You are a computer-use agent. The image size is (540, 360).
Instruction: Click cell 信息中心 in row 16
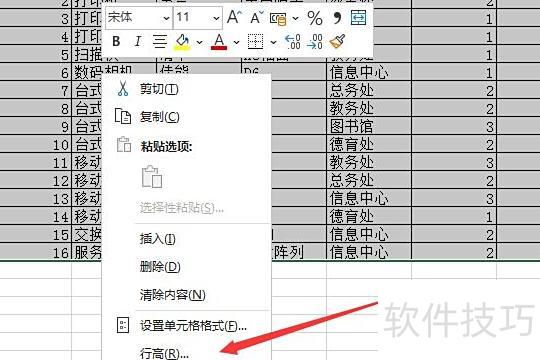coord(369,253)
